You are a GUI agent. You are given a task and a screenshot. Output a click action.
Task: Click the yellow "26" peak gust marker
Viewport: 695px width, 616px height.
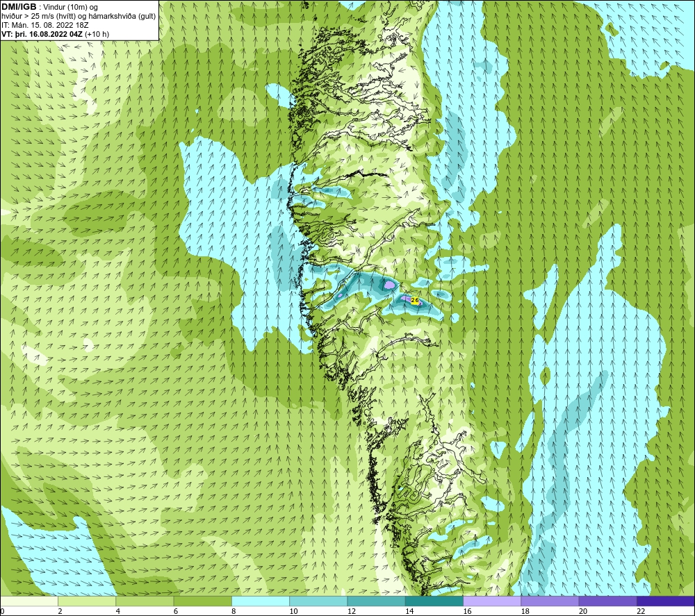pyautogui.click(x=415, y=300)
